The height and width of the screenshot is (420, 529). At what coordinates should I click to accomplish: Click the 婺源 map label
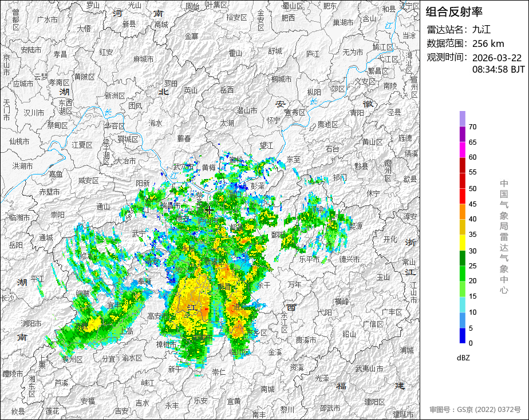(x=356, y=226)
